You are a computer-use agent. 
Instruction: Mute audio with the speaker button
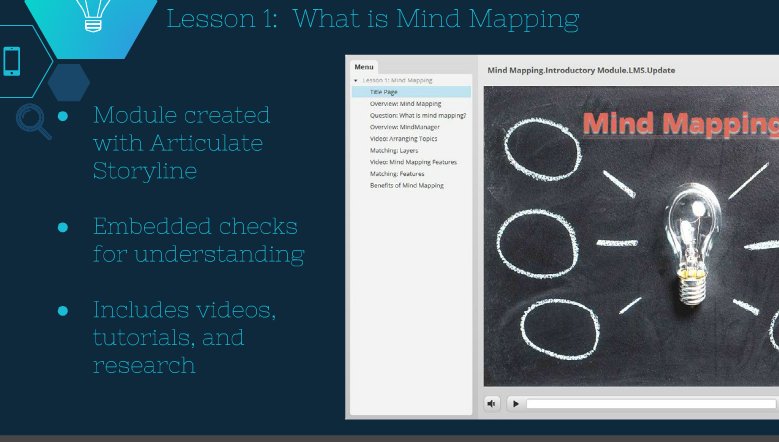pos(491,404)
